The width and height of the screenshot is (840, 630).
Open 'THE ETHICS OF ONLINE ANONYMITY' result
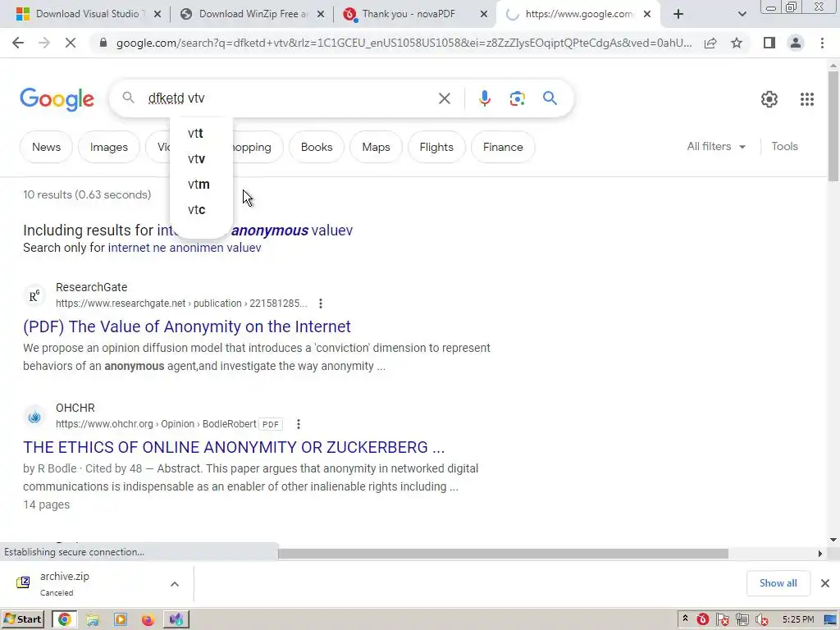click(234, 447)
